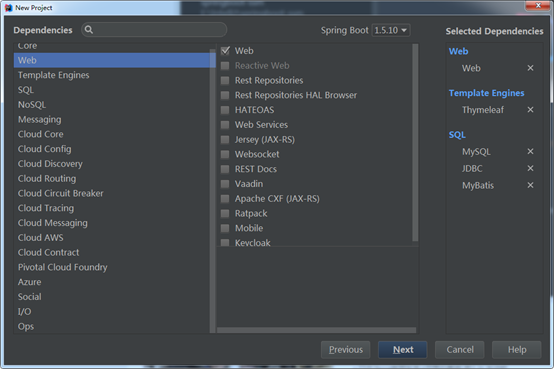This screenshot has height=369, width=554.
Task: Click the search magnifier icon
Action: coord(89,30)
